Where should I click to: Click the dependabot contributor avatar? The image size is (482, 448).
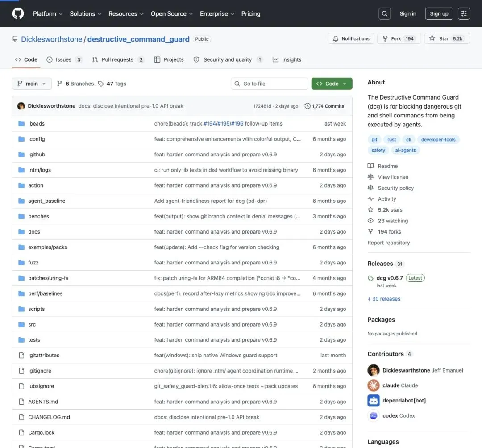pyautogui.click(x=373, y=400)
